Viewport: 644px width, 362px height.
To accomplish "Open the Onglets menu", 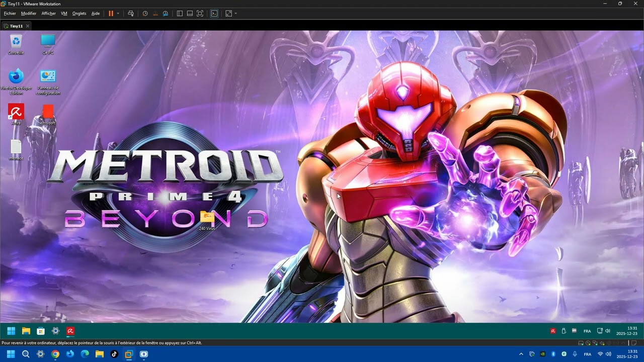I will (x=79, y=14).
